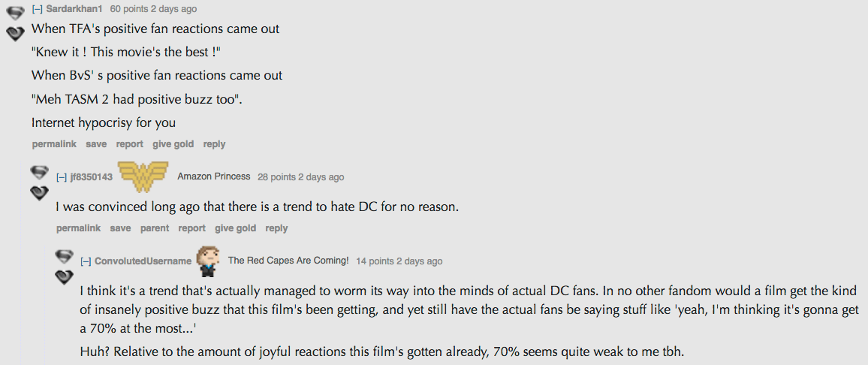Collapse ConvolutedUsername's comment
868x365 pixels.
pyautogui.click(x=86, y=261)
